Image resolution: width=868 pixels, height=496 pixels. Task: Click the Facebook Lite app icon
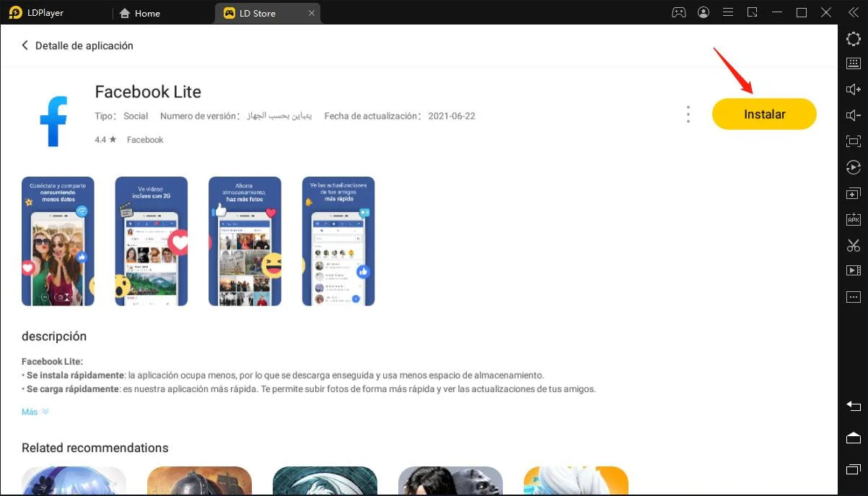[x=53, y=121]
